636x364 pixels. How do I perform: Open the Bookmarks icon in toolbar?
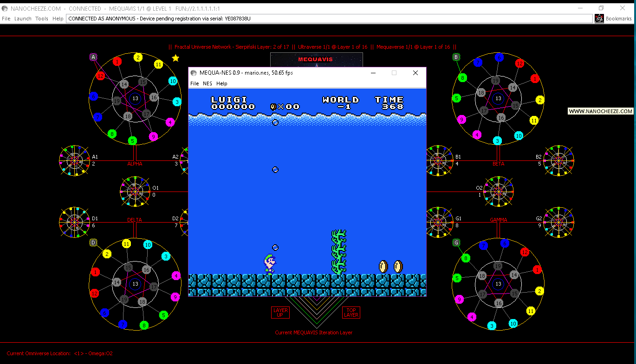[599, 19]
